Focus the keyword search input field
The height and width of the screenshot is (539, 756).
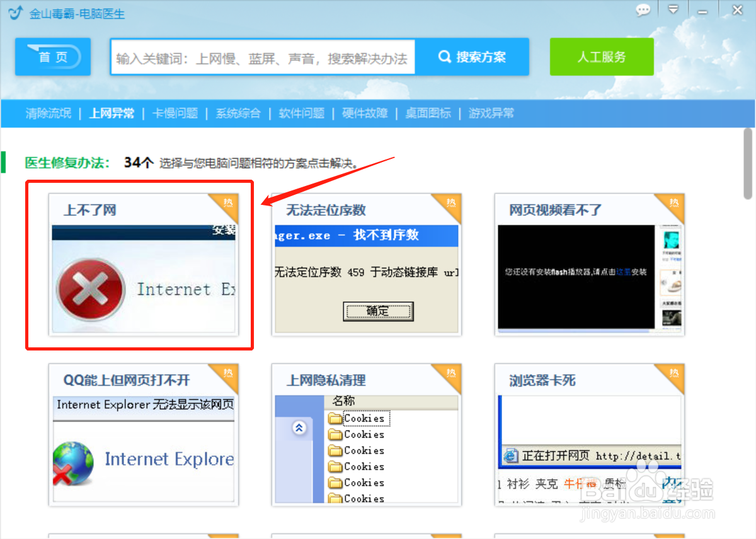point(263,59)
